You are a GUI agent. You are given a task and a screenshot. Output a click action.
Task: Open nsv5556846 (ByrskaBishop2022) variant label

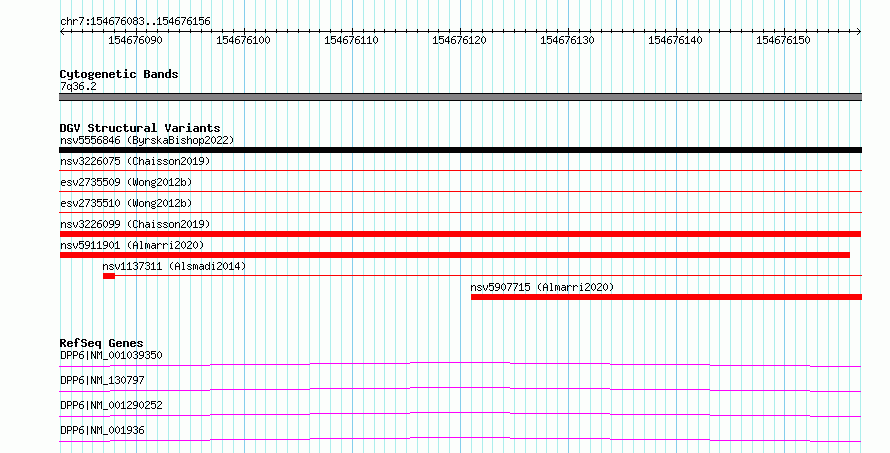click(147, 140)
